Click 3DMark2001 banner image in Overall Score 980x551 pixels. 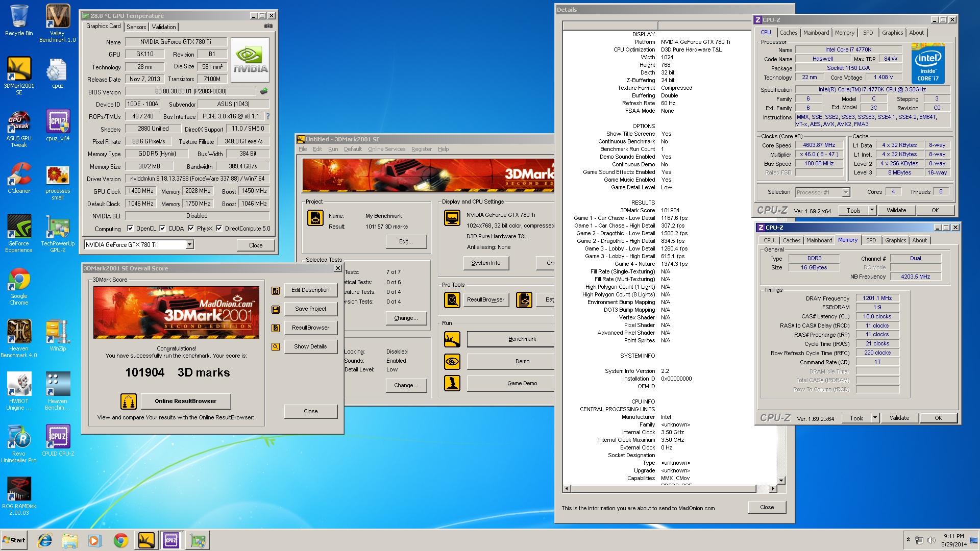coord(176,313)
